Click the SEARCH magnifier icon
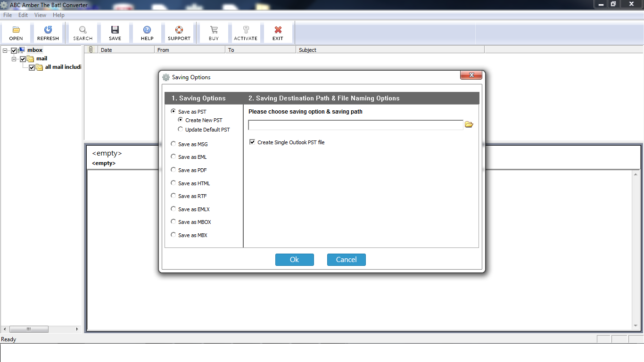Screen dimensions: 644x362 tap(83, 30)
